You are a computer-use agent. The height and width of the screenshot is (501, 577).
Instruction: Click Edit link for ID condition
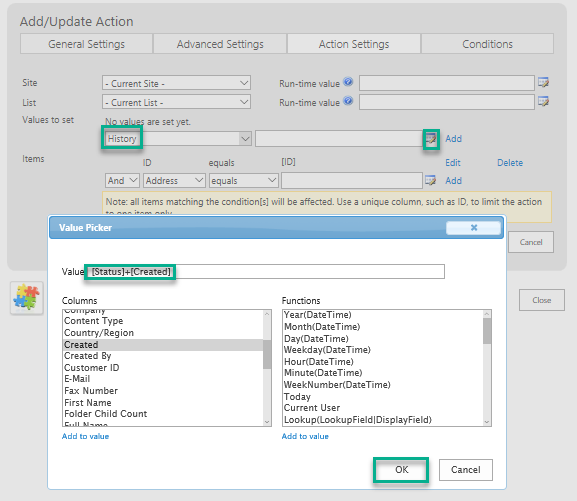453,163
